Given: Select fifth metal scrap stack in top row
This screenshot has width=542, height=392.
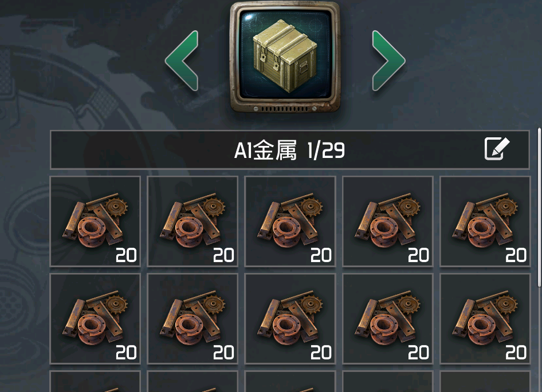Looking at the screenshot, I should 485,221.
